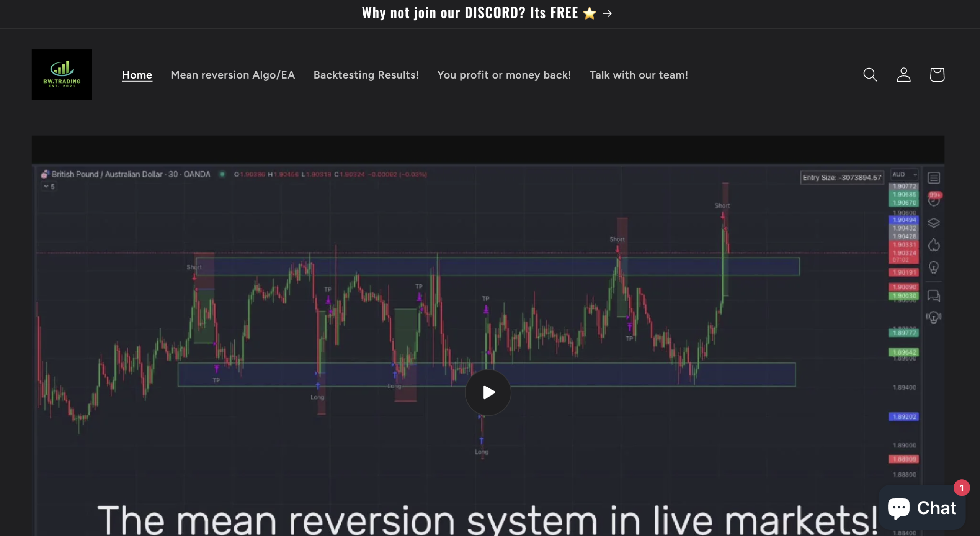980x536 pixels.
Task: Open the public chat speech-bubble icon
Action: 933,295
